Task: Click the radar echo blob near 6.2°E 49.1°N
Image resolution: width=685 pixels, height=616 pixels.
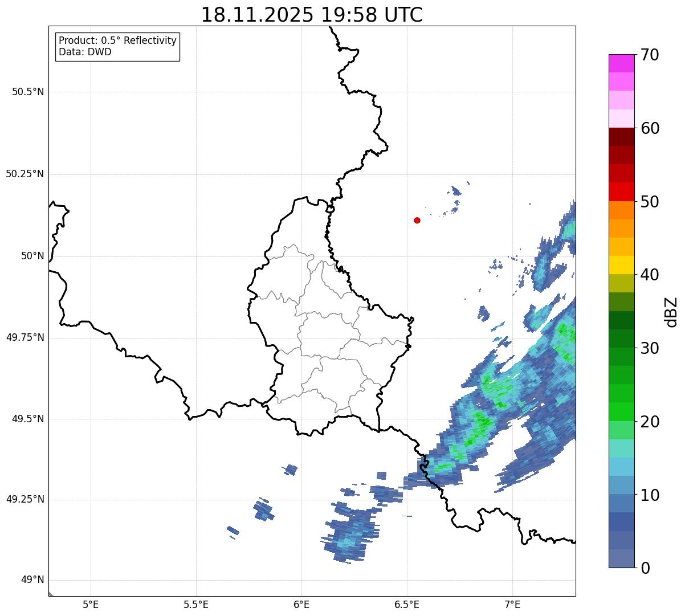Action: point(350,534)
